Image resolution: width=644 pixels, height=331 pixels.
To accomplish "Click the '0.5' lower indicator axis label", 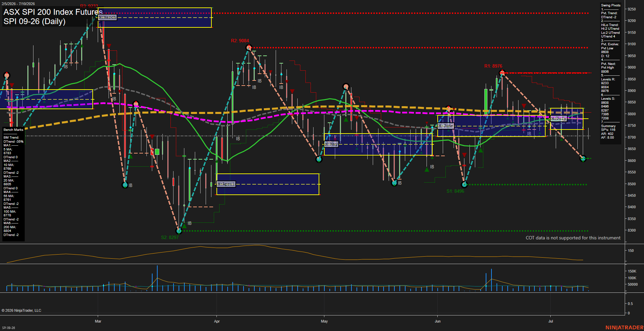I will [x=630, y=304].
